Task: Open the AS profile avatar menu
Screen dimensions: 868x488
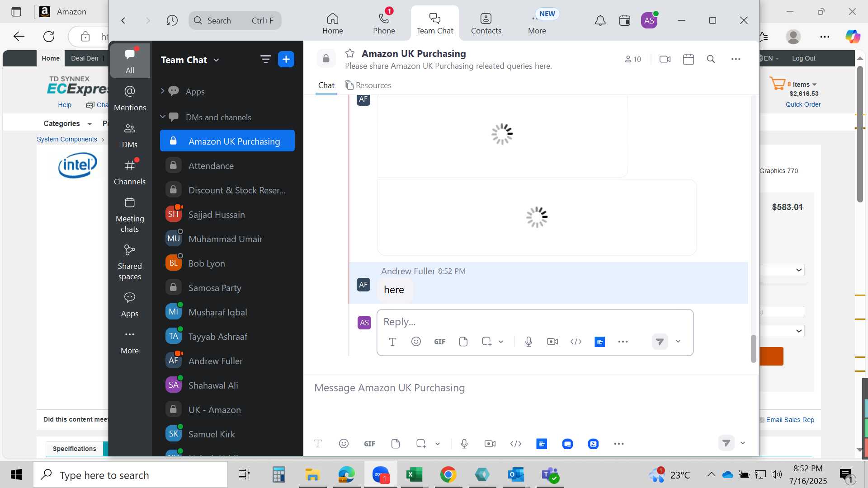Action: point(649,20)
